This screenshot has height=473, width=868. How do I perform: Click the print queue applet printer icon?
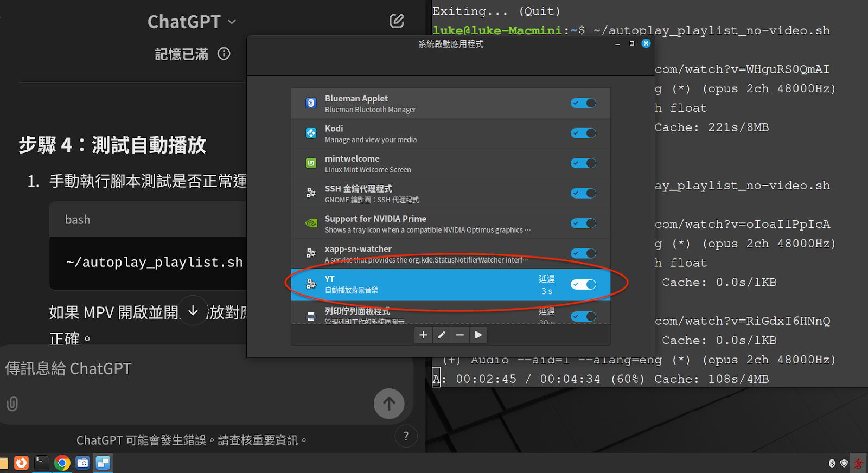[311, 316]
